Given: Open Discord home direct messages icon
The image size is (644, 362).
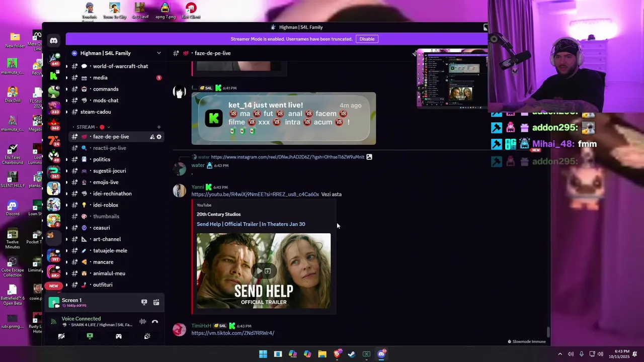Looking at the screenshot, I should point(53,41).
